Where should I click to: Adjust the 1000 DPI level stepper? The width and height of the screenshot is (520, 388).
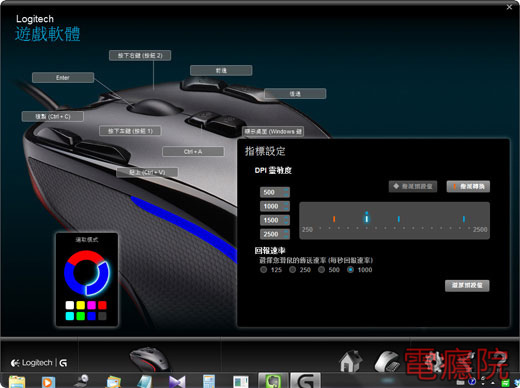click(x=286, y=206)
